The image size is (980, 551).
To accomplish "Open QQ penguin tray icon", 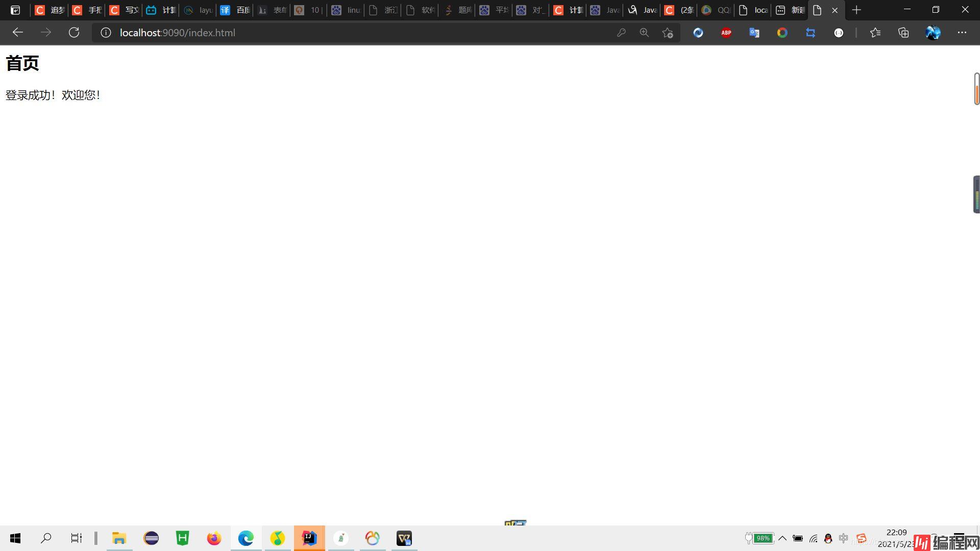I will point(828,538).
